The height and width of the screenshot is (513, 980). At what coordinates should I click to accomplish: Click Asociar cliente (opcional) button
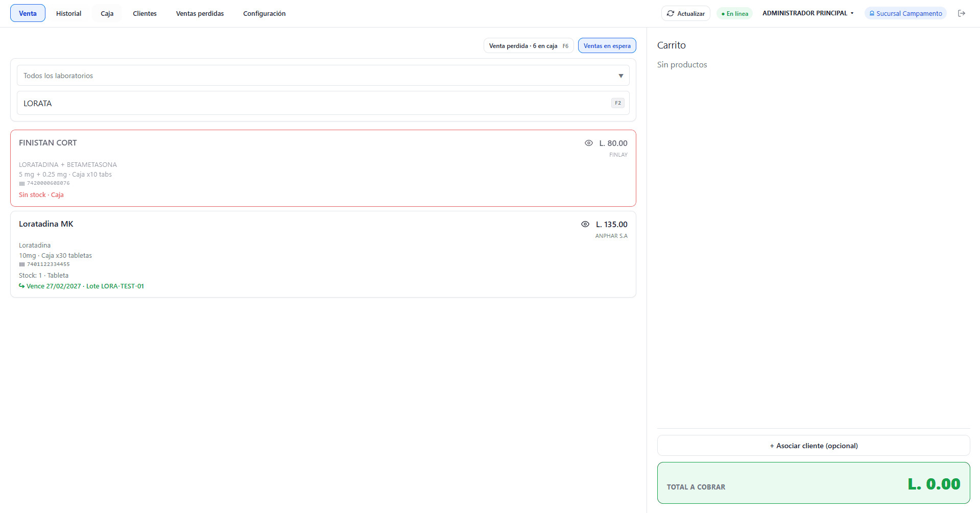[814, 446]
